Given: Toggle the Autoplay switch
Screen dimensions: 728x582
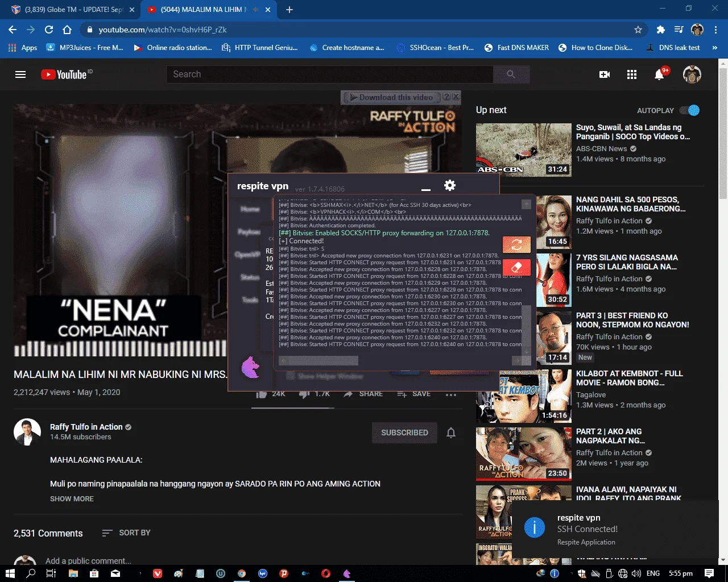Looking at the screenshot, I should tap(689, 110).
